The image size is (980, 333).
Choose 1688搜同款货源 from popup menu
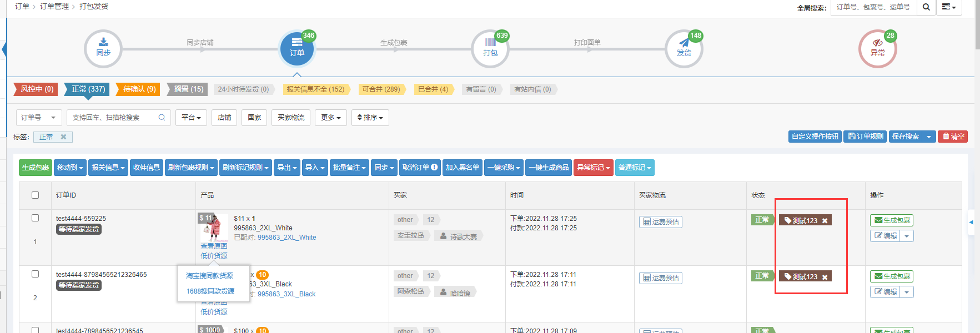coord(210,291)
